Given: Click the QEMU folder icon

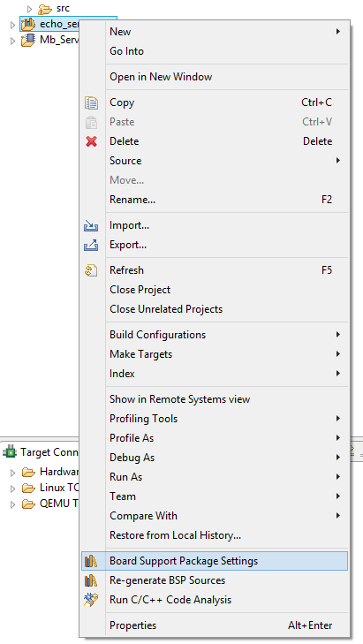Looking at the screenshot, I should point(28,504).
